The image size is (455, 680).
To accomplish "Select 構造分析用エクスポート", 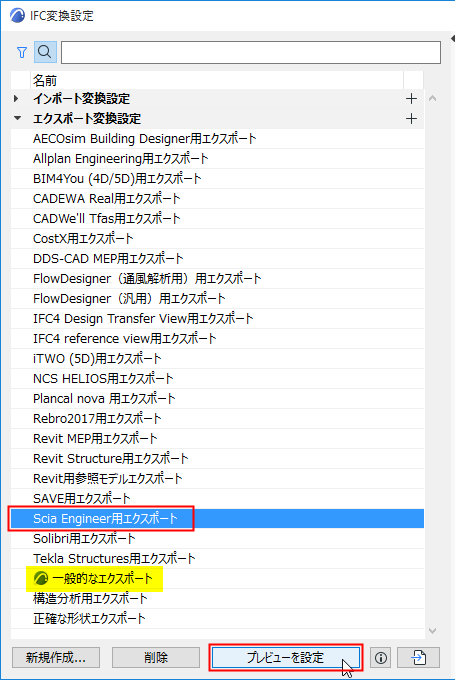I will pos(217,598).
